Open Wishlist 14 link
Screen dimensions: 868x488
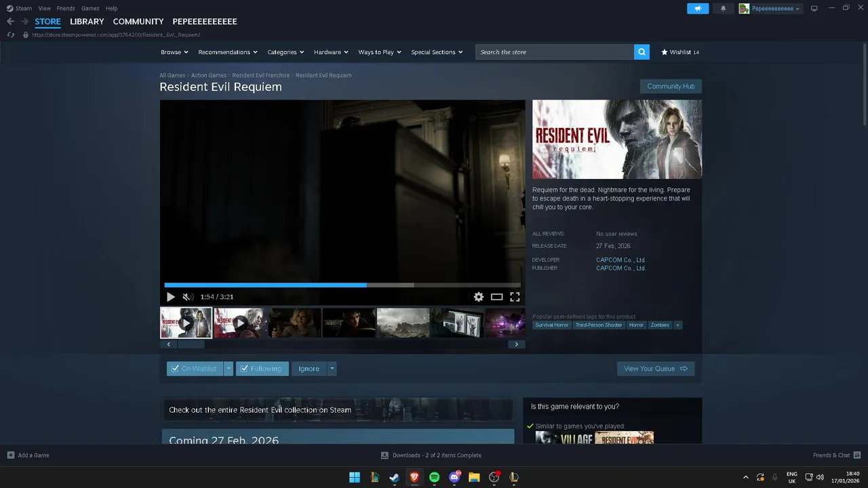(680, 52)
